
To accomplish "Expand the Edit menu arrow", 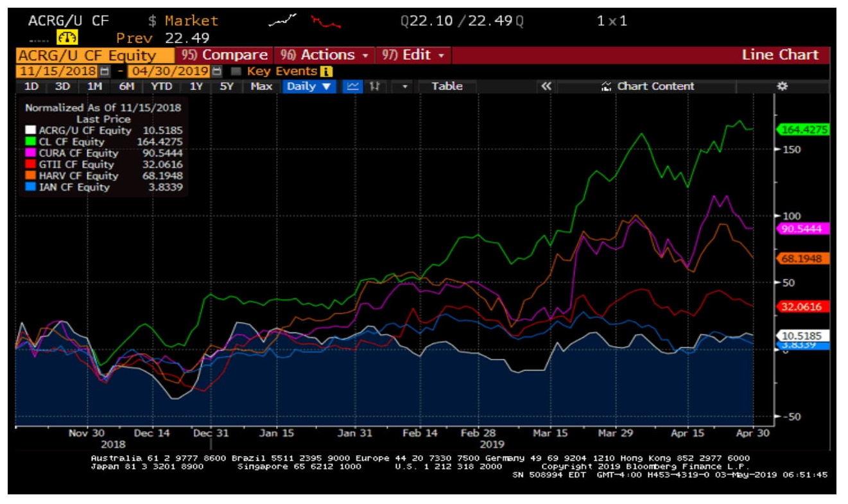I will tap(441, 55).
